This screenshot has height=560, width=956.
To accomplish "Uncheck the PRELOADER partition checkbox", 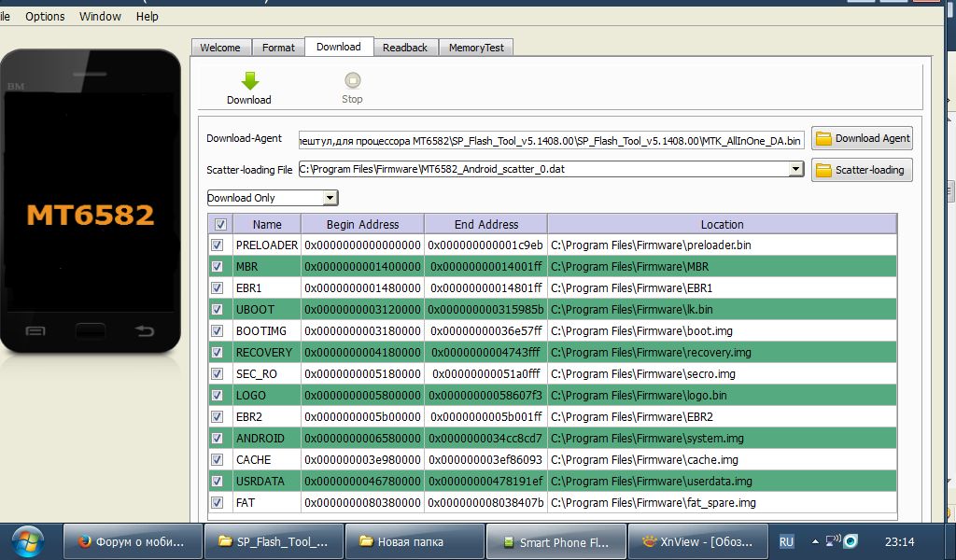I will (218, 245).
